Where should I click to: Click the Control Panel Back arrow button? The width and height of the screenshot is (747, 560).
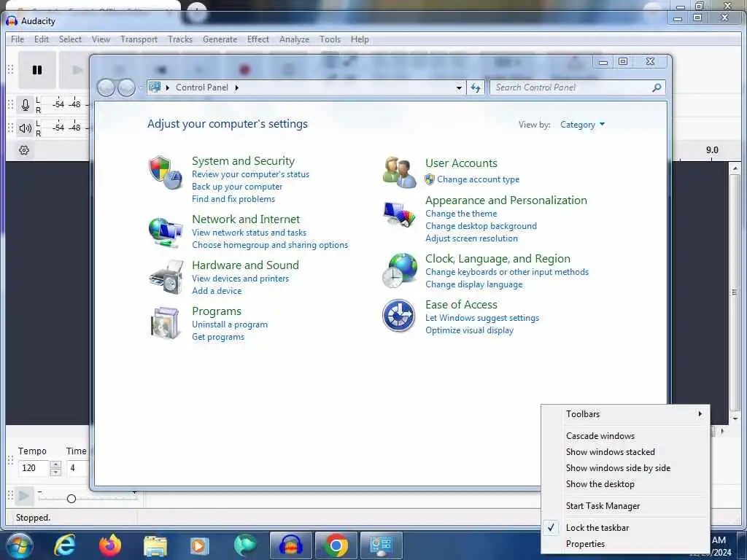(x=106, y=87)
